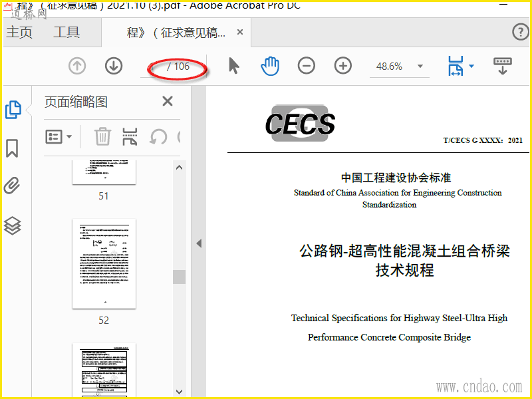Click the 公路钢-超高性能混凝土组合桥梁 title
This screenshot has width=532, height=399.
pyautogui.click(x=404, y=251)
